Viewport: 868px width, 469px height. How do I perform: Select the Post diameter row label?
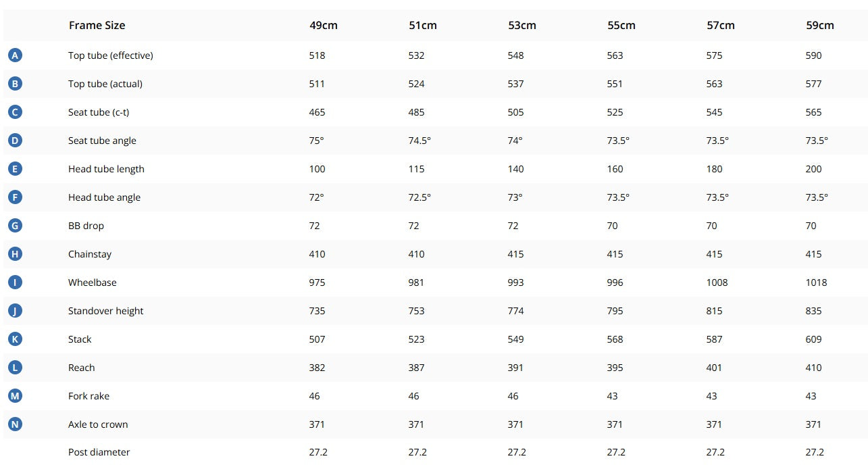coord(99,452)
